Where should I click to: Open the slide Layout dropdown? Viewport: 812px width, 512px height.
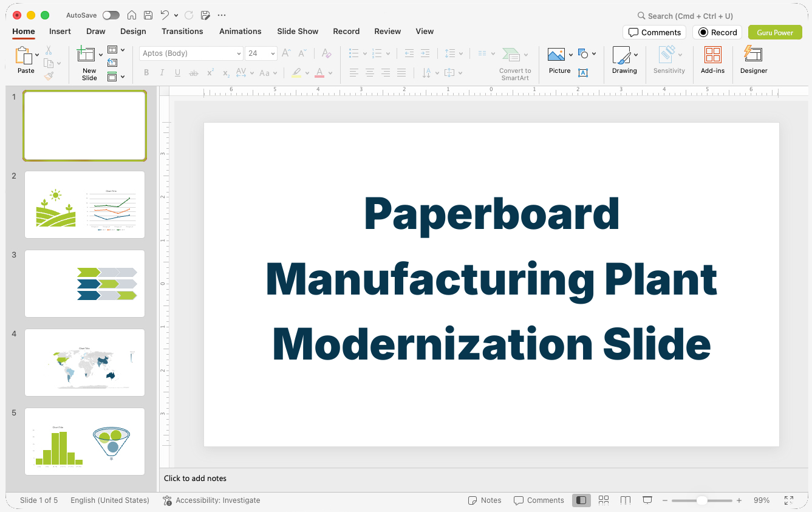[116, 50]
